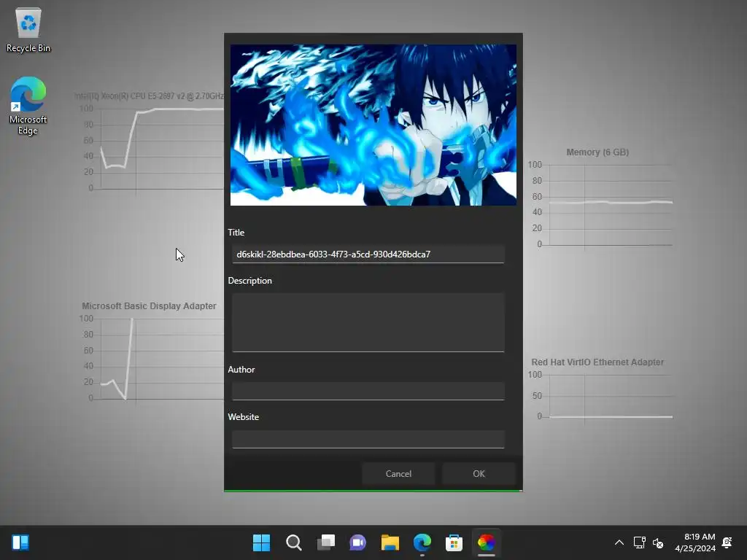Select the Intel Xeon CPU graph label
The width and height of the screenshot is (747, 560).
(x=149, y=96)
